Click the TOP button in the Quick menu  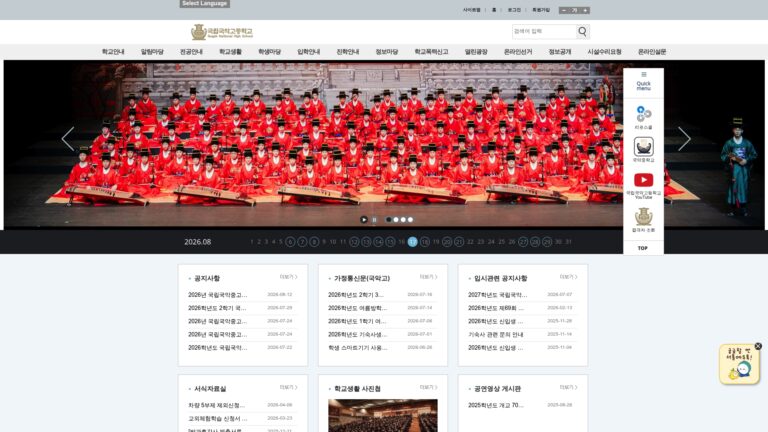click(643, 248)
